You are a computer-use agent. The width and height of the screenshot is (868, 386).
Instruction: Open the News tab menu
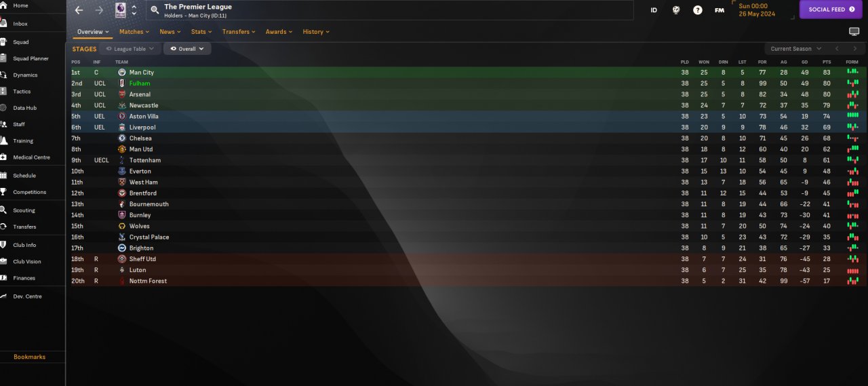pyautogui.click(x=170, y=32)
